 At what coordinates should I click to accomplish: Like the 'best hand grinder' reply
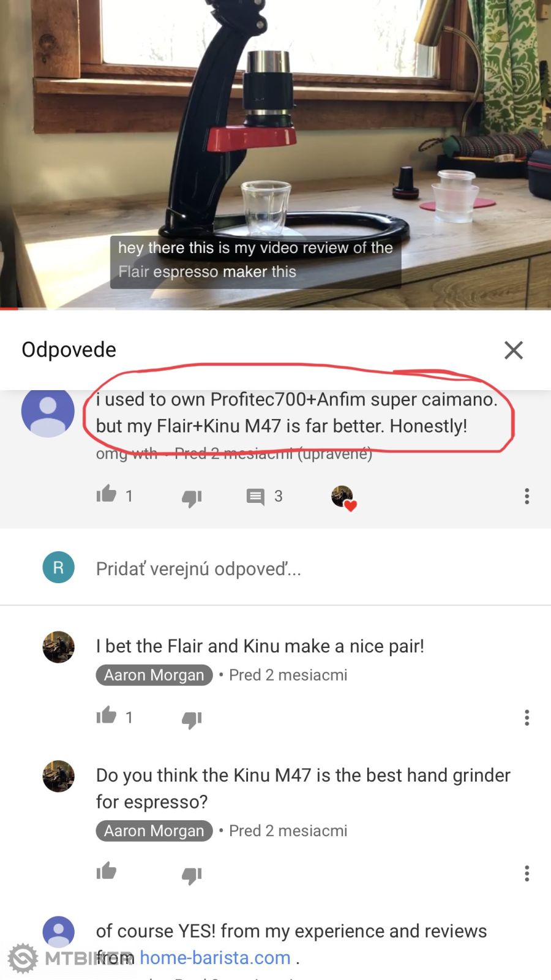[107, 871]
